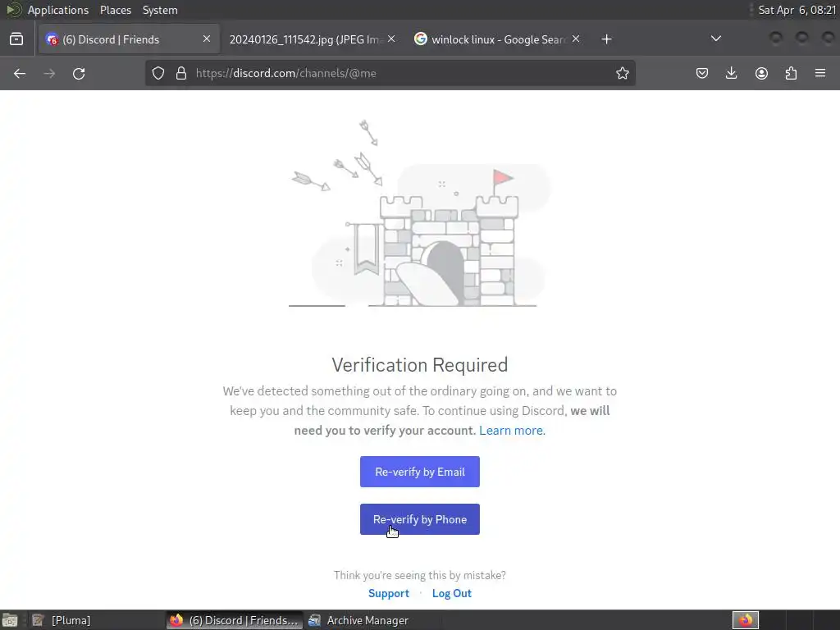Show desktop via bottom-left panel icon

(10, 620)
